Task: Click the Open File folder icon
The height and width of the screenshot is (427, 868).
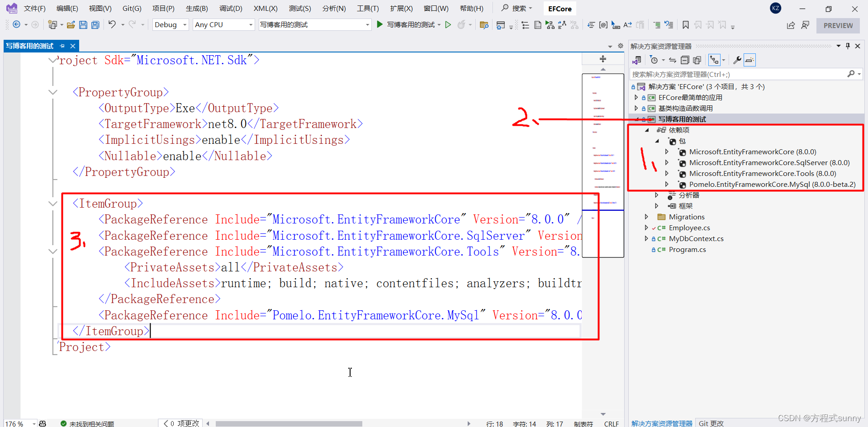Action: click(71, 25)
